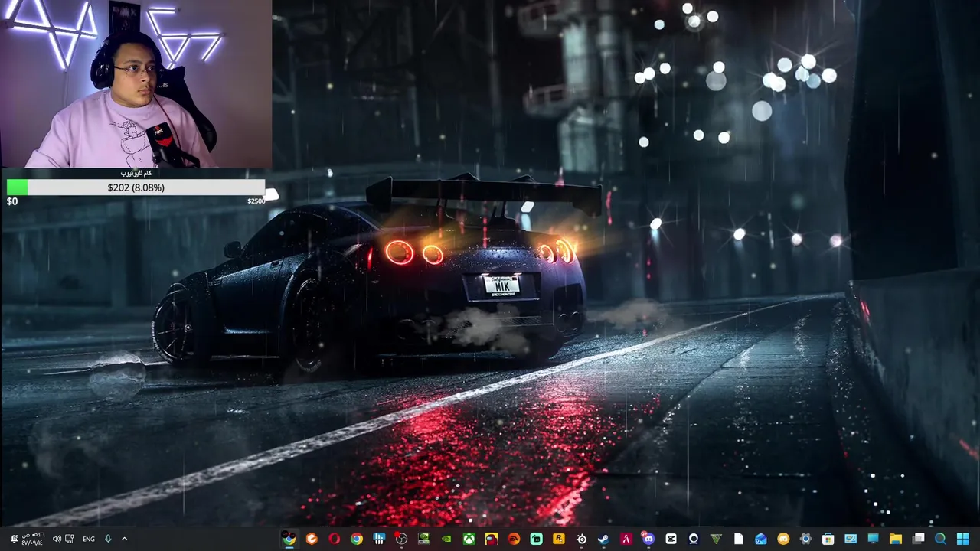Screen dimensions: 980x551
Task: Open the active Chrome window in taskbar
Action: coord(289,539)
